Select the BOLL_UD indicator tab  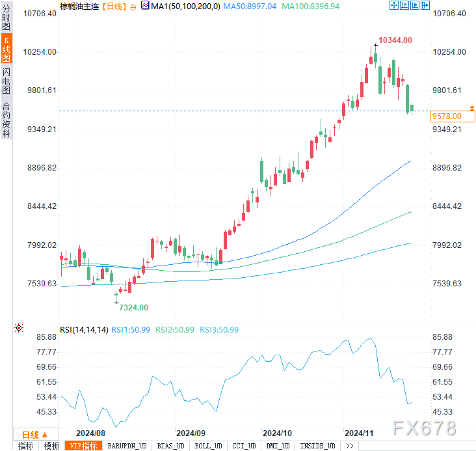pyautogui.click(x=208, y=446)
